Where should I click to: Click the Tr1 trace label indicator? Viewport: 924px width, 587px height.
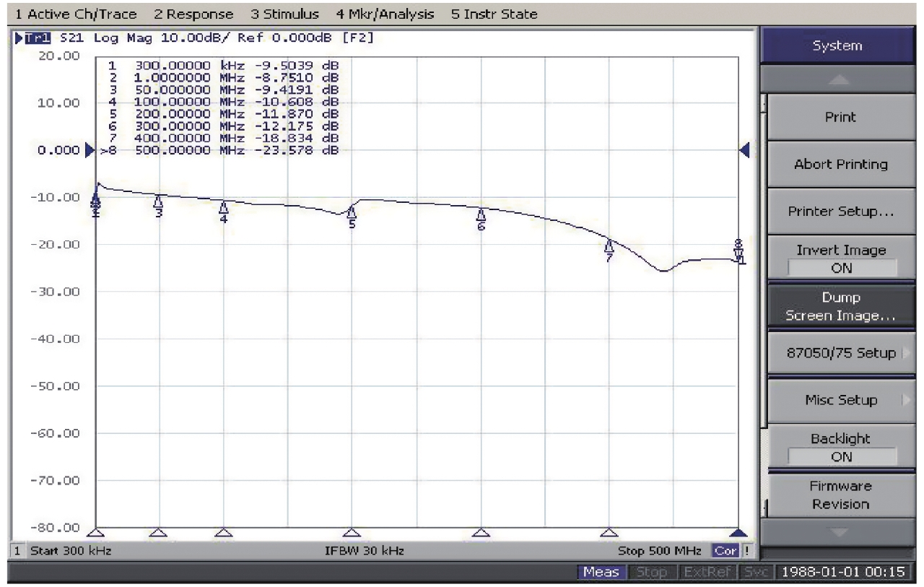tap(35, 38)
